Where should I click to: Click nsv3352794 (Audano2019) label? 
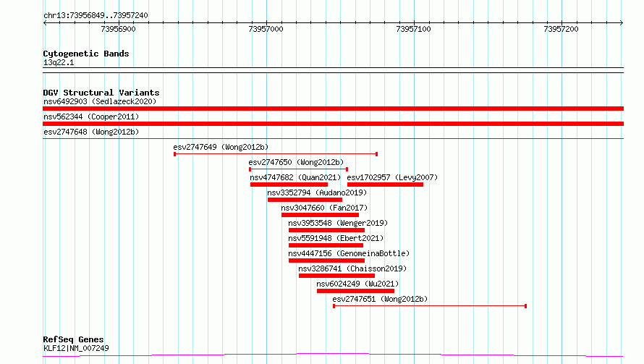click(317, 192)
